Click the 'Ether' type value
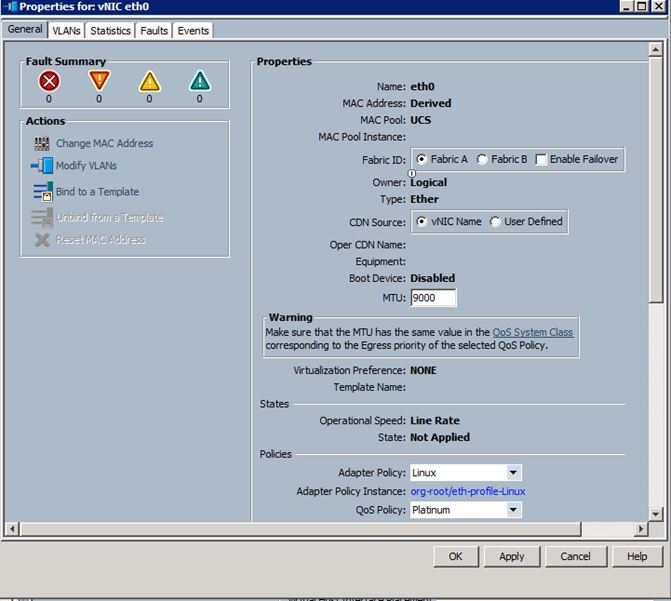 (424, 199)
